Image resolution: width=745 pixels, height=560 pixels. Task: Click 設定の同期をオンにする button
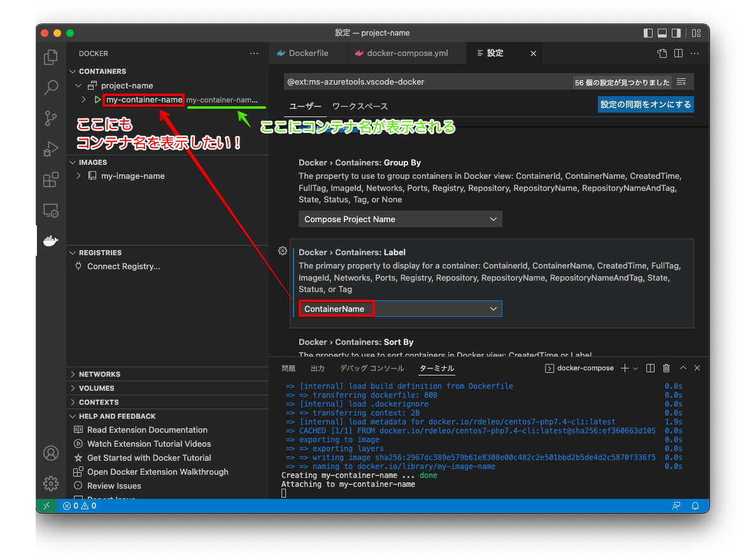pos(646,104)
